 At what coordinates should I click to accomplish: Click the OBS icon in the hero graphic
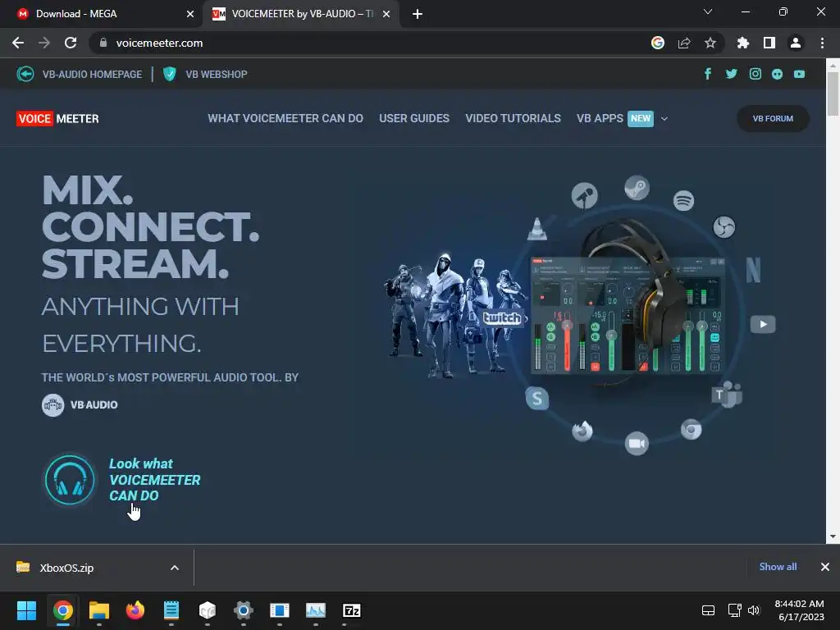(x=724, y=227)
